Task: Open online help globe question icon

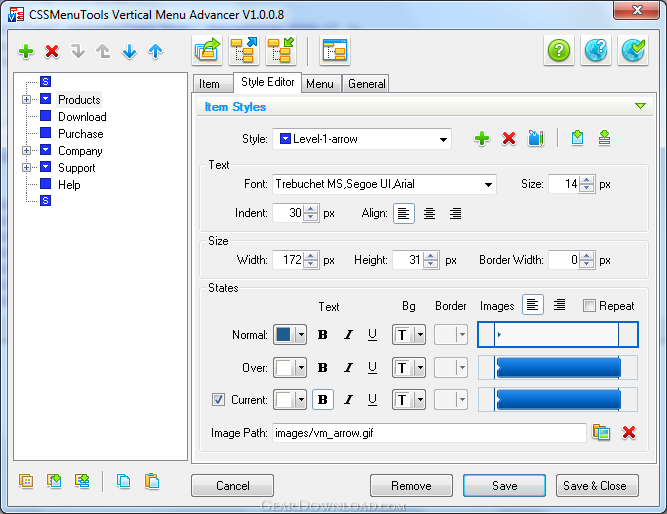Action: [x=596, y=51]
